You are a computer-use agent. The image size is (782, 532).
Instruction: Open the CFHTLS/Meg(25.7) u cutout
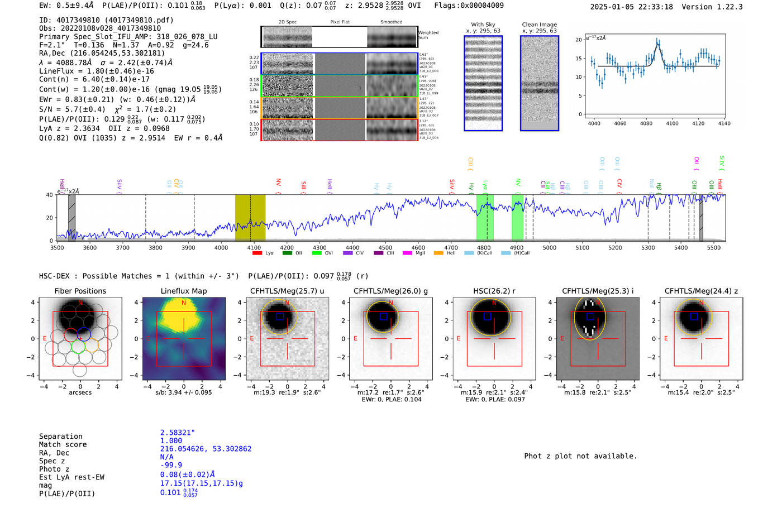tap(287, 339)
